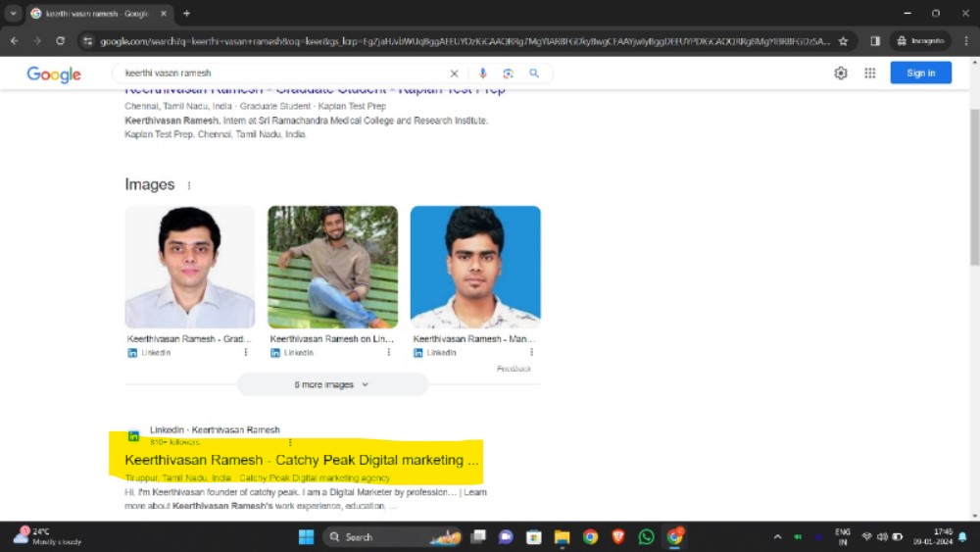Expand 6 more images
Image resolution: width=980 pixels, height=552 pixels.
(332, 384)
